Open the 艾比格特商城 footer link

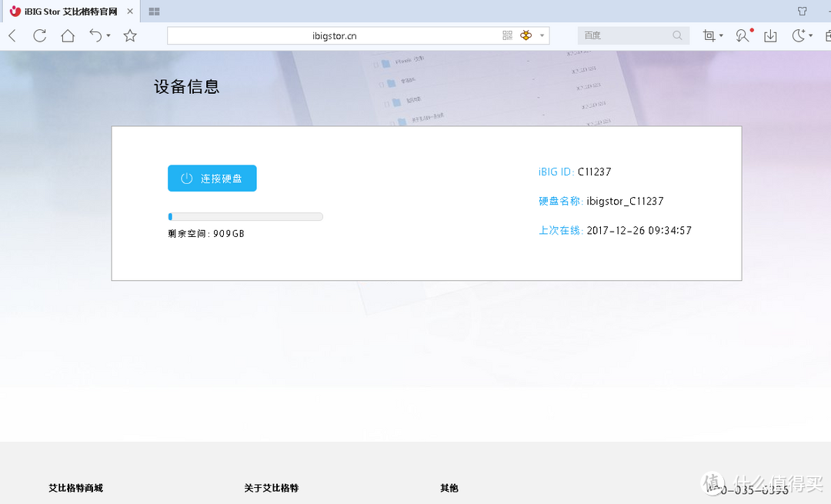point(75,488)
